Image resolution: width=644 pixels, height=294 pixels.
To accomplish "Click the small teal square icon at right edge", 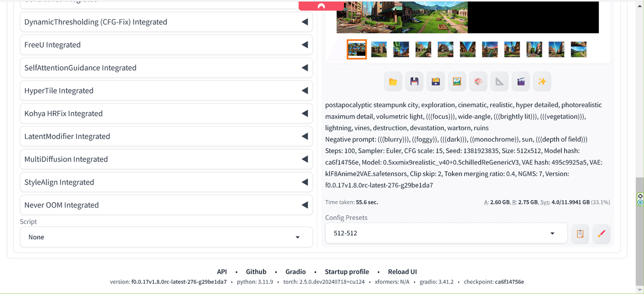I will pos(640,203).
